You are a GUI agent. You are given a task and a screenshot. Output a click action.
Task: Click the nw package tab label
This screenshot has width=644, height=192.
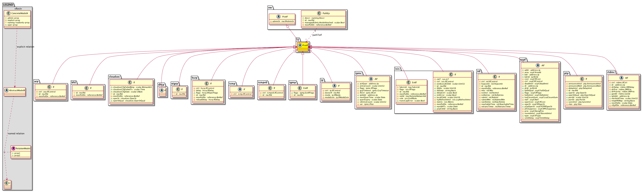point(270,8)
